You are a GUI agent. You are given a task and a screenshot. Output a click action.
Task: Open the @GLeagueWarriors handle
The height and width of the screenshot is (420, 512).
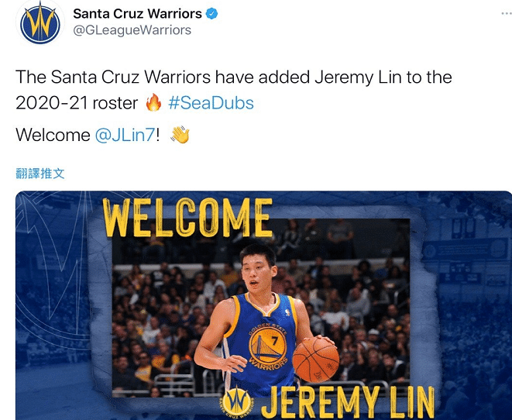click(132, 30)
